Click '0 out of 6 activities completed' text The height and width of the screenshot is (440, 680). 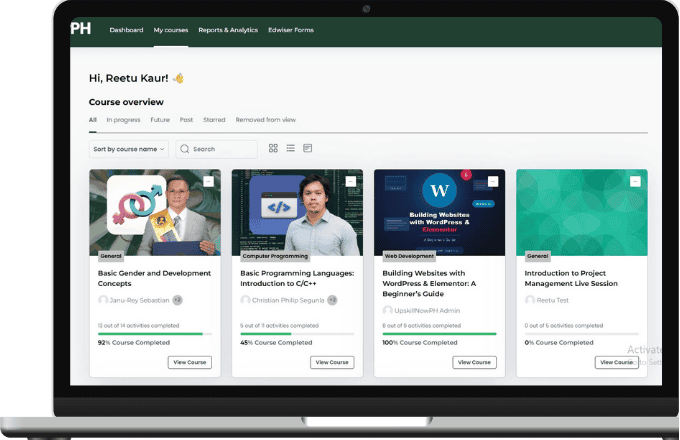[x=564, y=326]
